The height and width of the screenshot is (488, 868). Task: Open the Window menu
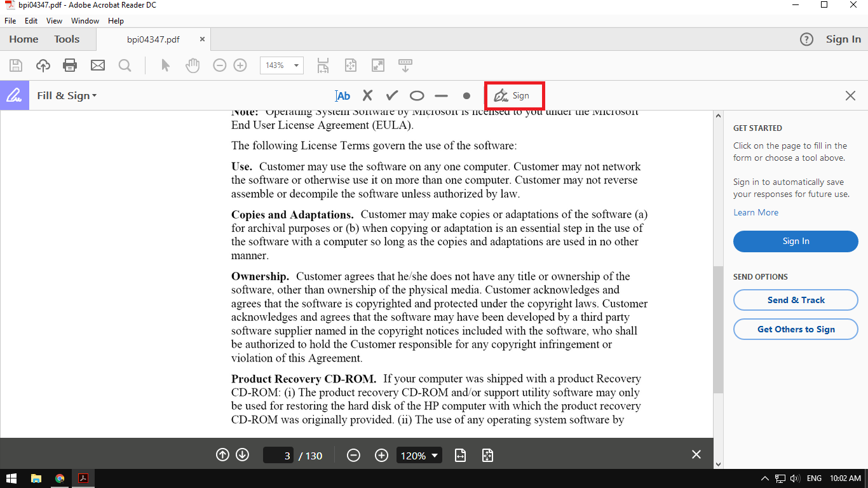point(85,21)
